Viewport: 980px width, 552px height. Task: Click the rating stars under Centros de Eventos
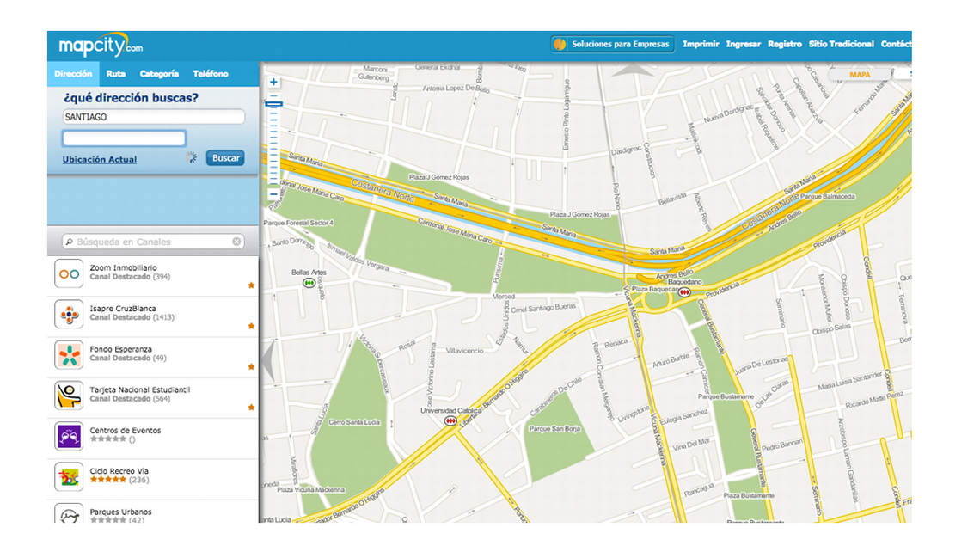point(108,439)
